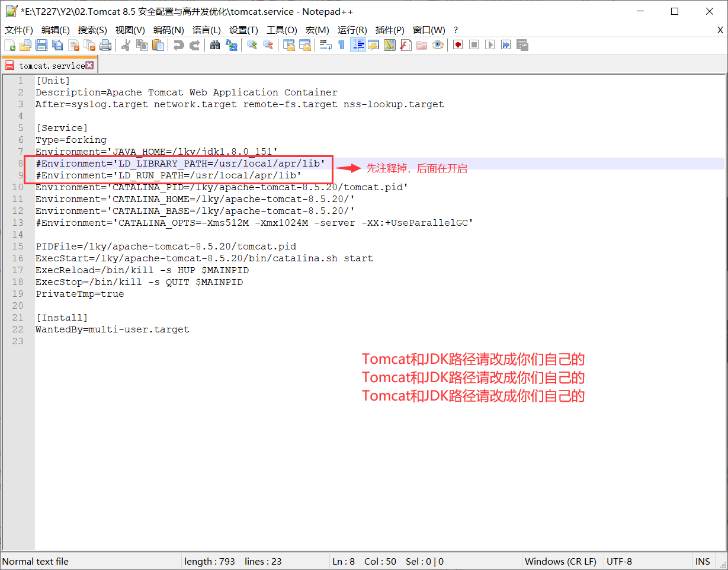
Task: Play back the recorded macro
Action: pos(490,45)
